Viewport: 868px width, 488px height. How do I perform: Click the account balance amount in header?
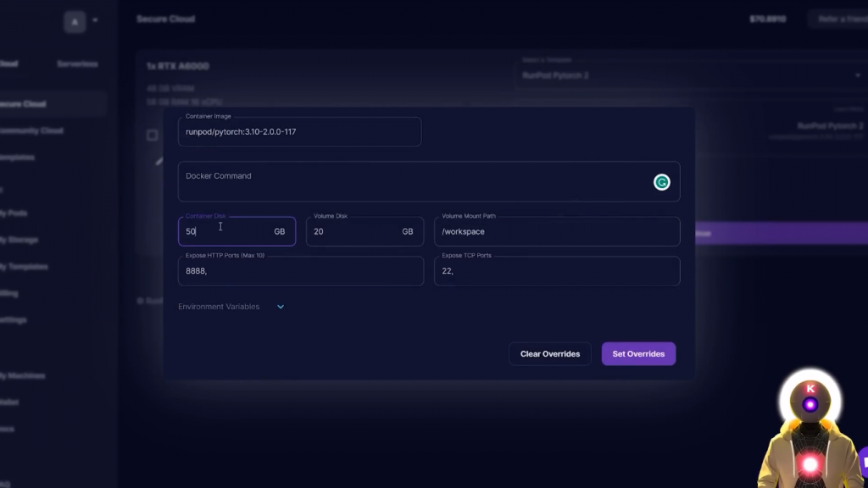767,19
